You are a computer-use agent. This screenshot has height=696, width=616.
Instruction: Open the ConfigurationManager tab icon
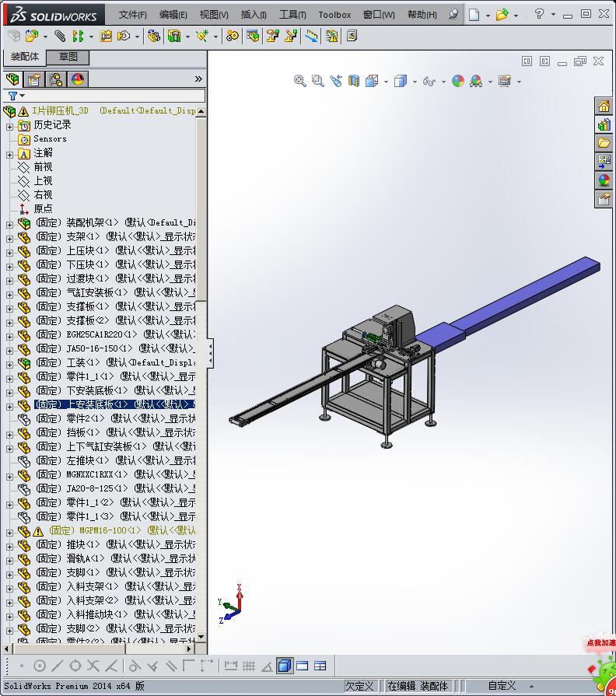click(56, 79)
